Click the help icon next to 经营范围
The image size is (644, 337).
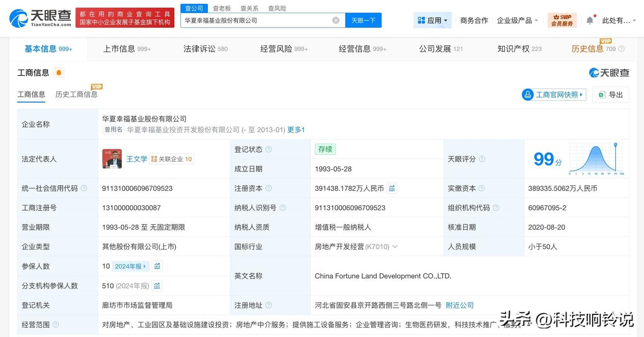pyautogui.click(x=56, y=325)
